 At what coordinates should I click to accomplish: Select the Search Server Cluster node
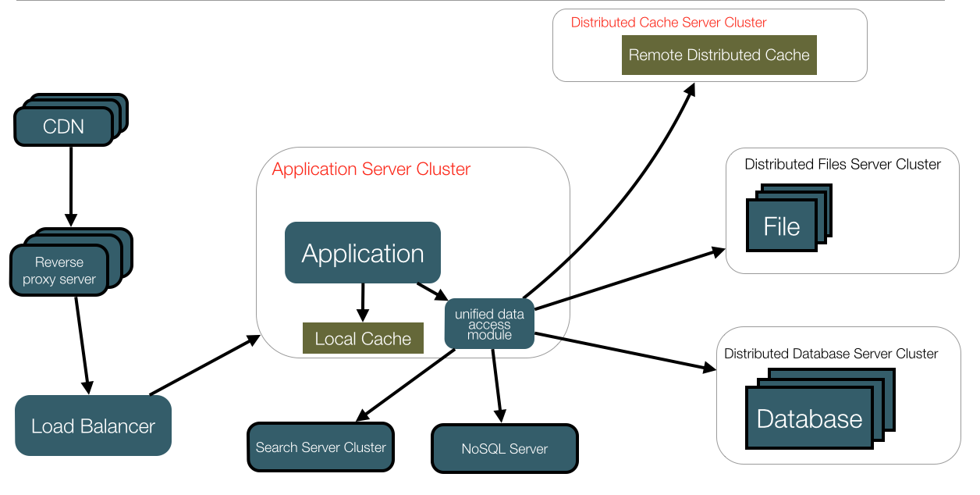321,447
